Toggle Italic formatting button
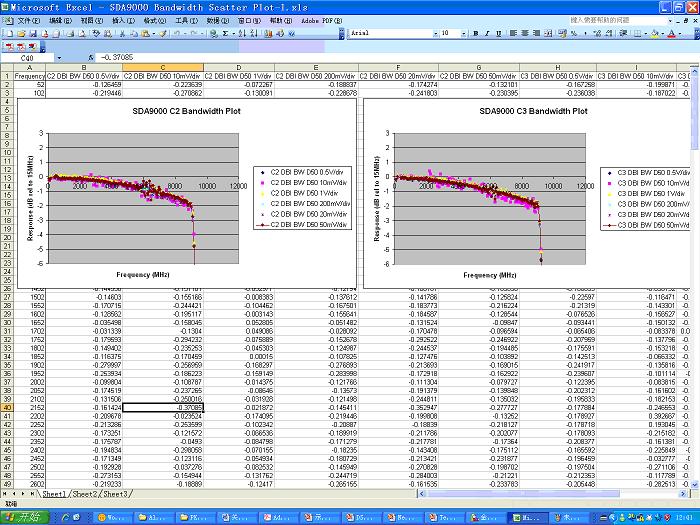The image size is (700, 525). point(487,33)
